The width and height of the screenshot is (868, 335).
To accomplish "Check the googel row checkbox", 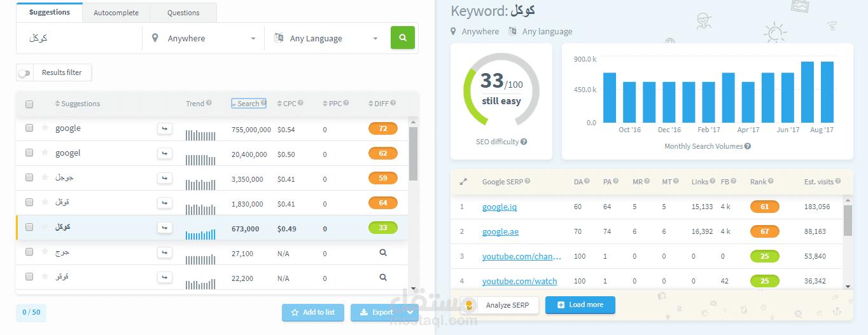I will click(29, 153).
